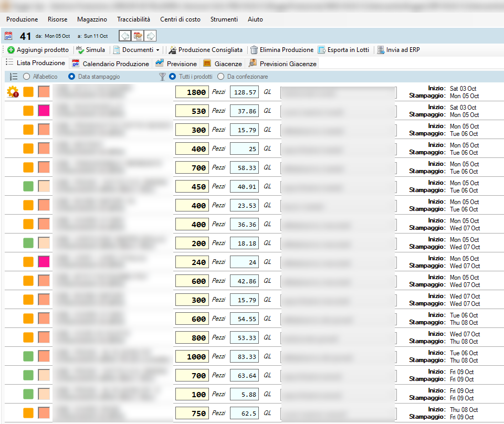Image resolution: width=504 pixels, height=424 pixels.
Task: Click the Esporta in Lotti icon
Action: click(x=321, y=50)
